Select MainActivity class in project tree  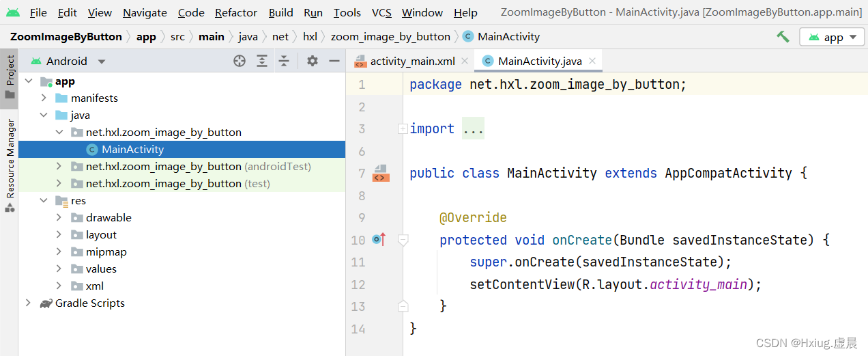click(x=182, y=150)
